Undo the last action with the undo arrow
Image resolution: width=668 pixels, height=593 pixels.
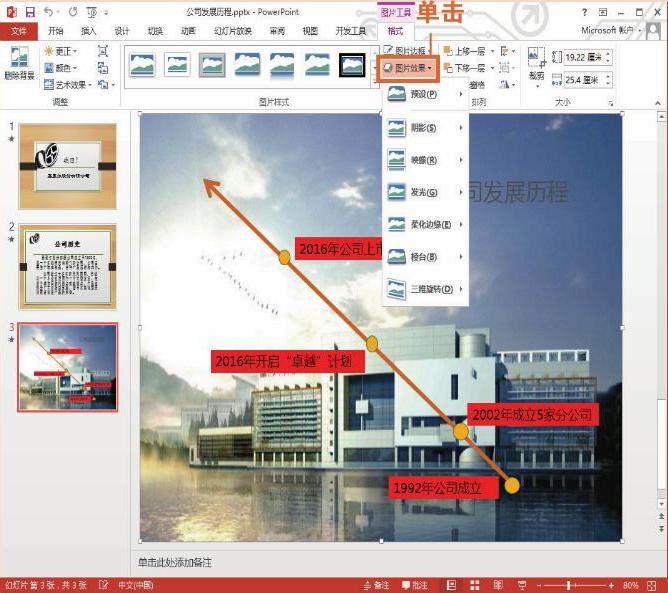point(48,12)
